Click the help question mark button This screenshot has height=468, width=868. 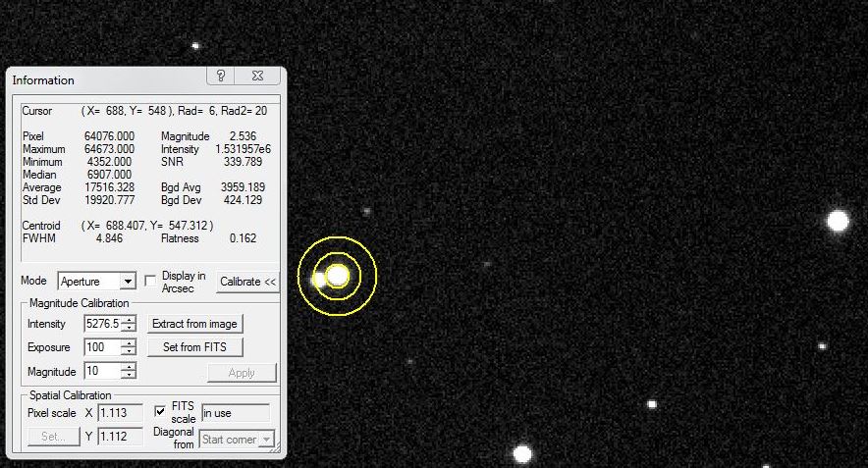coord(221,77)
